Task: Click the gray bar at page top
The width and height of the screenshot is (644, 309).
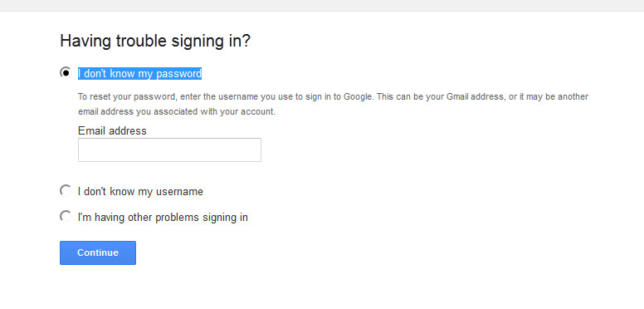Action: point(322,5)
